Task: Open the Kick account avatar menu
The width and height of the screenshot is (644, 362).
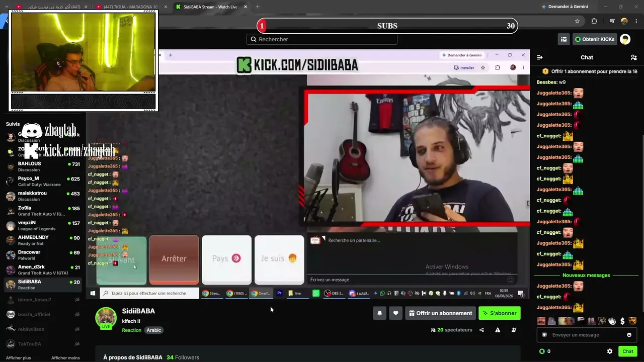Action: coord(625,39)
